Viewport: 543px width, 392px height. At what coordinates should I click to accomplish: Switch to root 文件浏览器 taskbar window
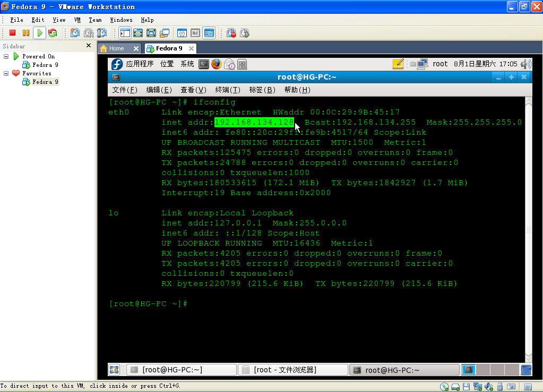pos(292,370)
